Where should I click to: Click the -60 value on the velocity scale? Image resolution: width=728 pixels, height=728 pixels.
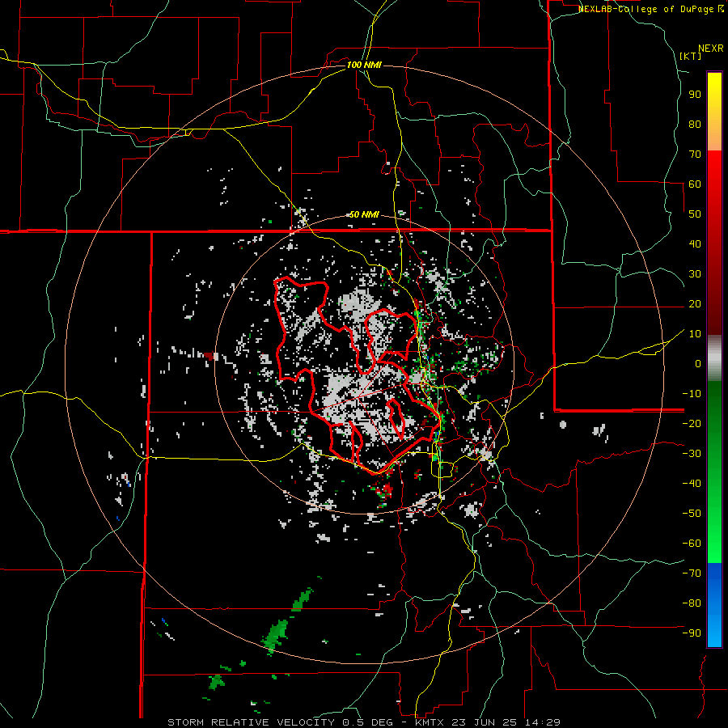(x=692, y=544)
